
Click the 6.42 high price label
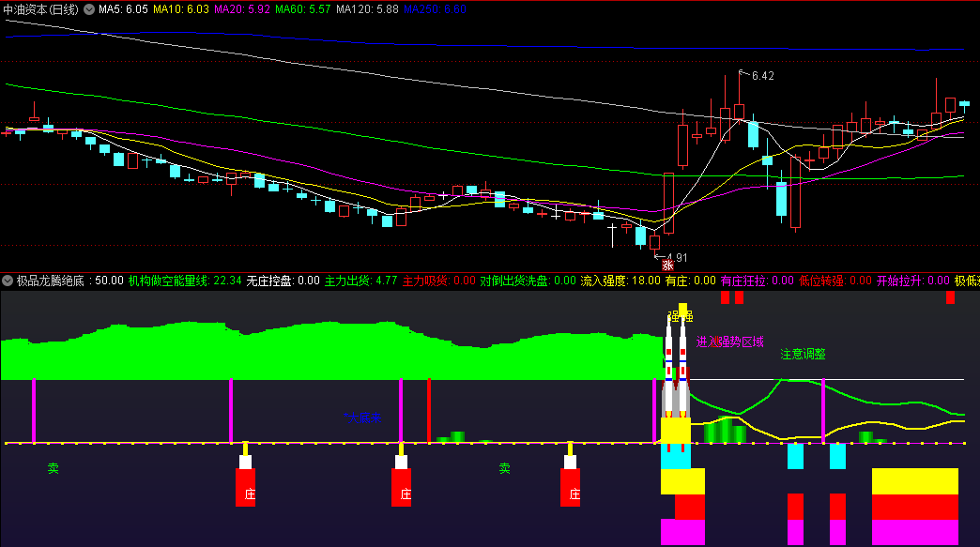[762, 76]
